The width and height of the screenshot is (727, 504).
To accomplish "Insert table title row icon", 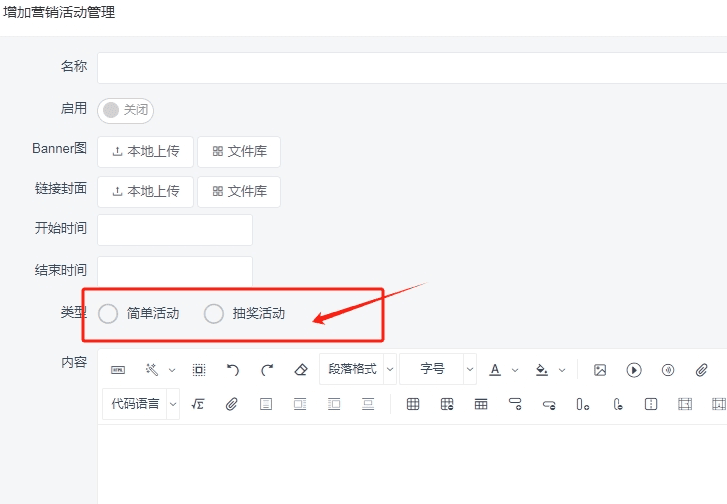I will (x=481, y=404).
